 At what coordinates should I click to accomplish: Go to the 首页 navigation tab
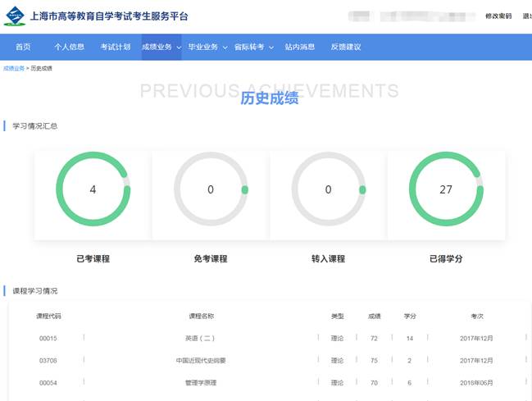pyautogui.click(x=23, y=47)
